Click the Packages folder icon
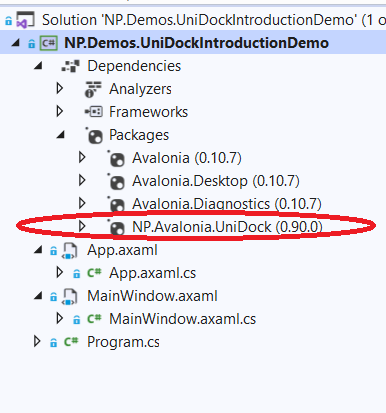Image resolution: width=386 pixels, height=413 pixels. tap(94, 136)
